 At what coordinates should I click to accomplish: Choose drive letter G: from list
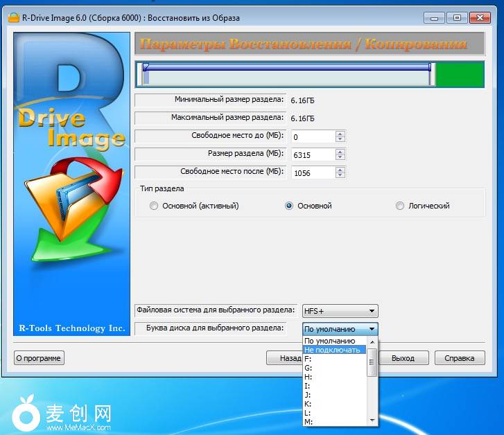tap(309, 368)
